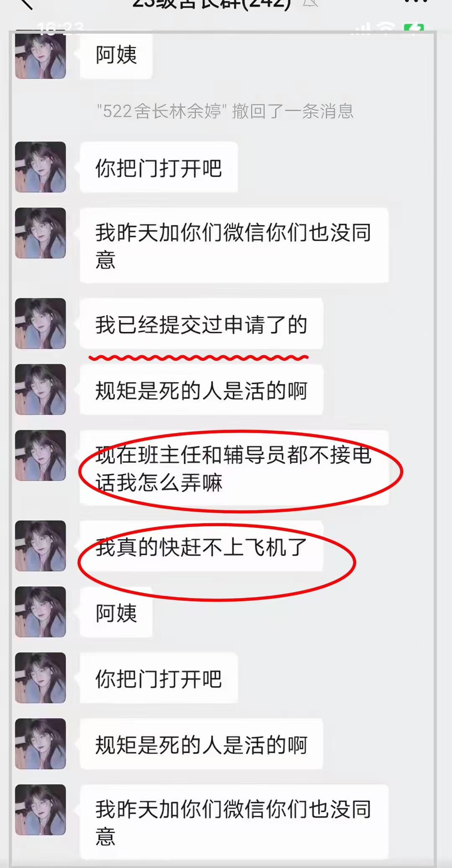The width and height of the screenshot is (452, 868).
Task: Open the three-dot chat options menu
Action: point(416,2)
